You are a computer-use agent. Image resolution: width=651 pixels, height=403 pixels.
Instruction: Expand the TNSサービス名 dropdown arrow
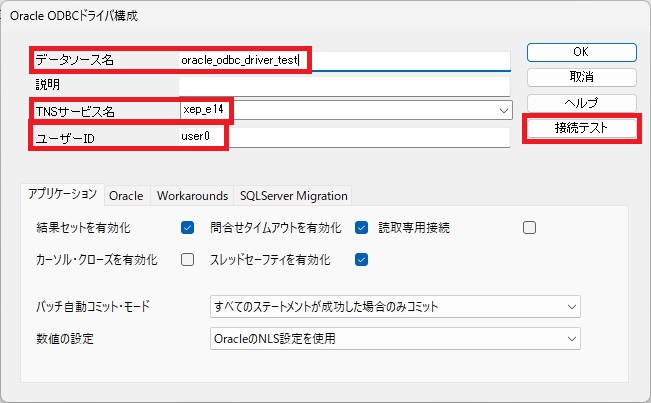point(504,111)
